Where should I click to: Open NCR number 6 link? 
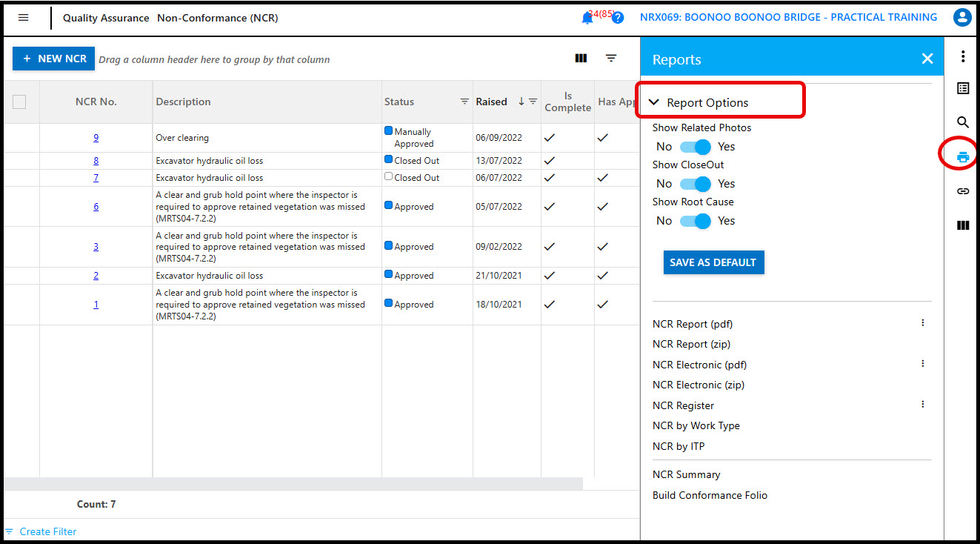tap(96, 207)
